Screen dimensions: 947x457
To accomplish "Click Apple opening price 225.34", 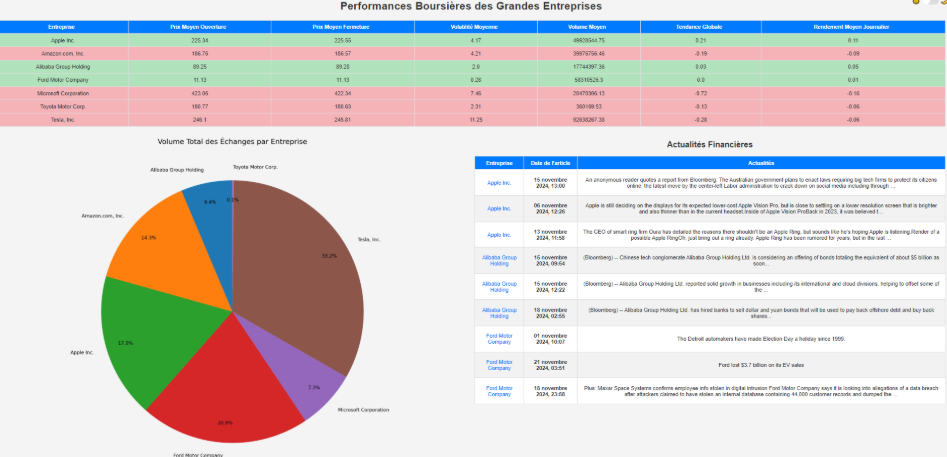I will point(200,40).
